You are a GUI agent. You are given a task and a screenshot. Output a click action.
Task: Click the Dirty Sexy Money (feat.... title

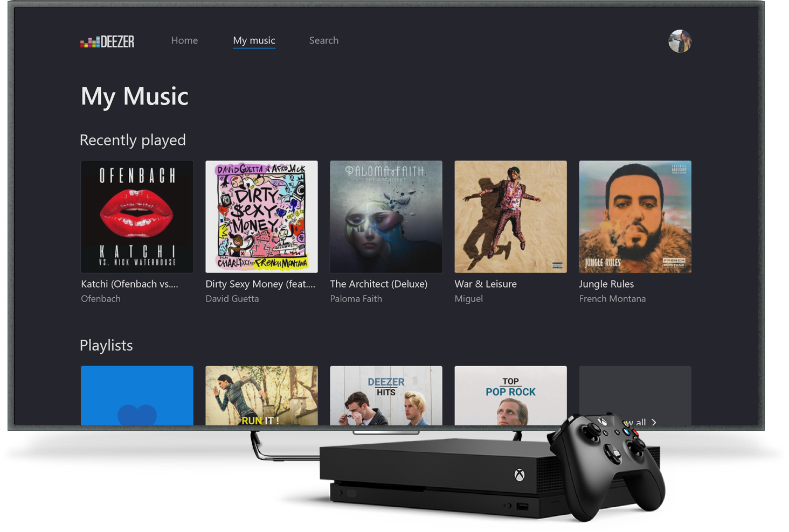tap(260, 284)
